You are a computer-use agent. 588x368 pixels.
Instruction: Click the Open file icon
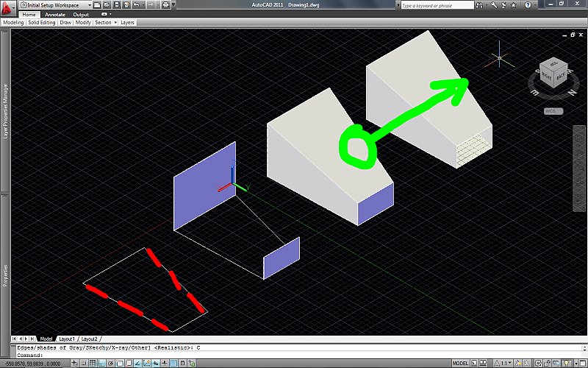pos(107,5)
